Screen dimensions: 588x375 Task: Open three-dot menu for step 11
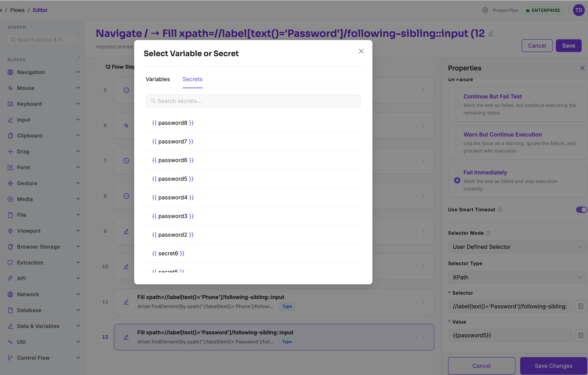(424, 302)
